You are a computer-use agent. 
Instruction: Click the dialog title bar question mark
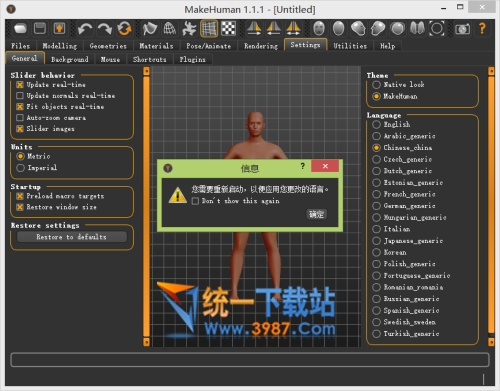click(x=302, y=166)
